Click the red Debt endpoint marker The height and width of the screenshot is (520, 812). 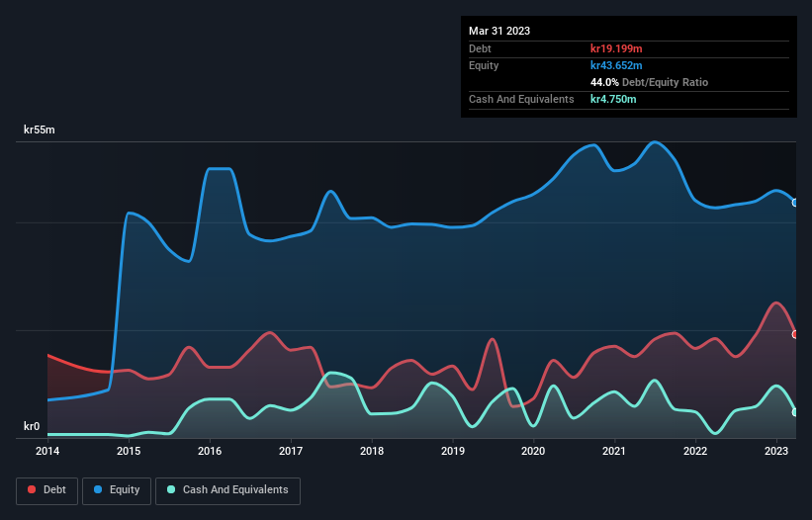point(795,335)
